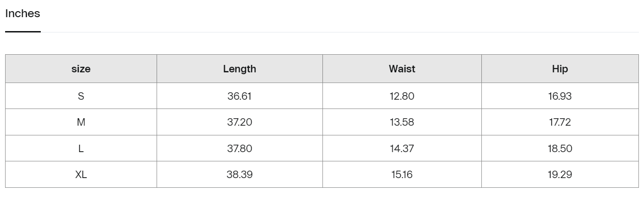Click the 36.61 length value
The width and height of the screenshot is (644, 198).
pyautogui.click(x=240, y=96)
